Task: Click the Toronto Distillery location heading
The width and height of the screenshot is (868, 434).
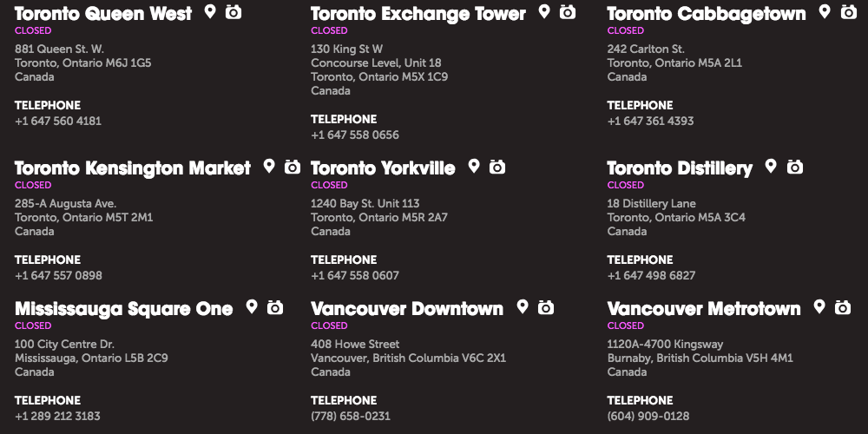Action: pyautogui.click(x=680, y=168)
